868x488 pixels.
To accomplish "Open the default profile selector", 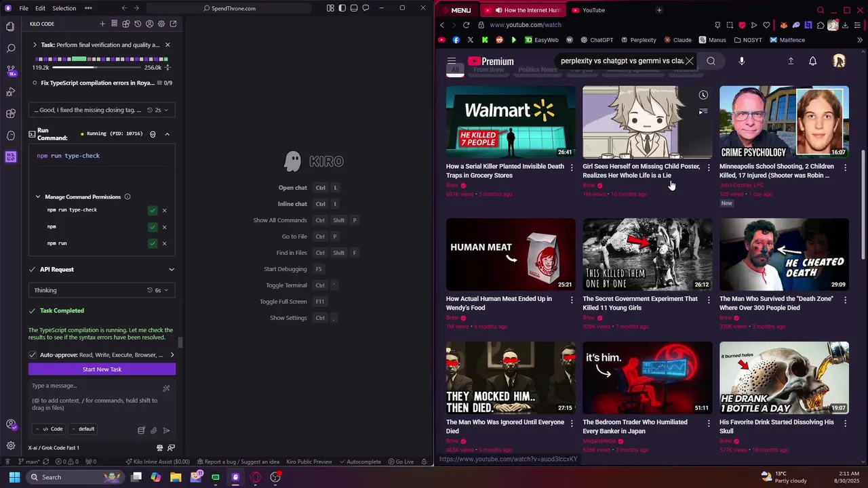I will coord(83,429).
